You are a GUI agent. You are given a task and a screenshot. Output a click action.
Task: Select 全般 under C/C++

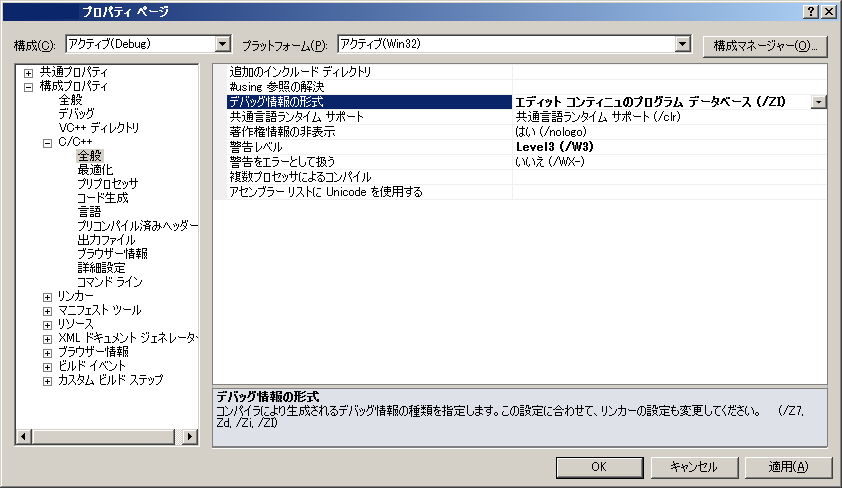coord(90,156)
